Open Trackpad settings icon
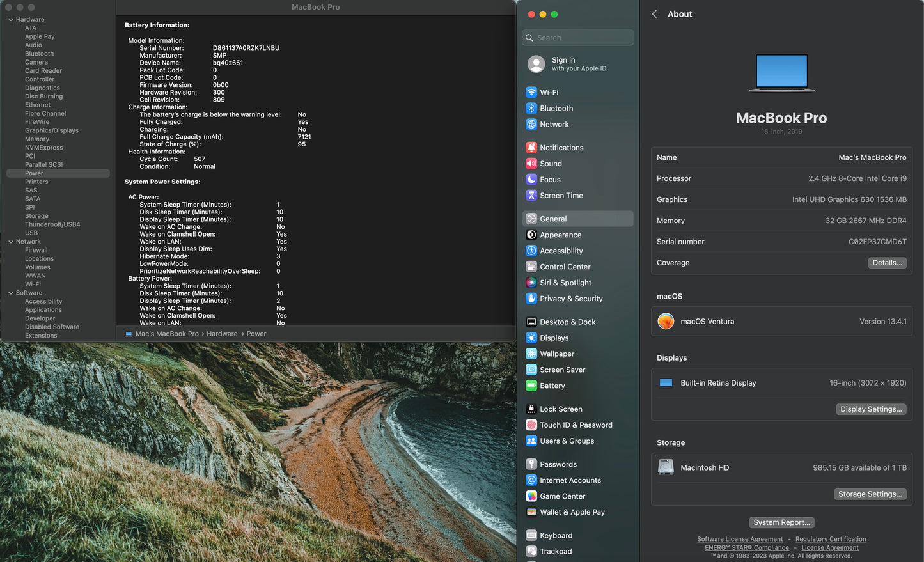This screenshot has height=562, width=924. tap(531, 551)
